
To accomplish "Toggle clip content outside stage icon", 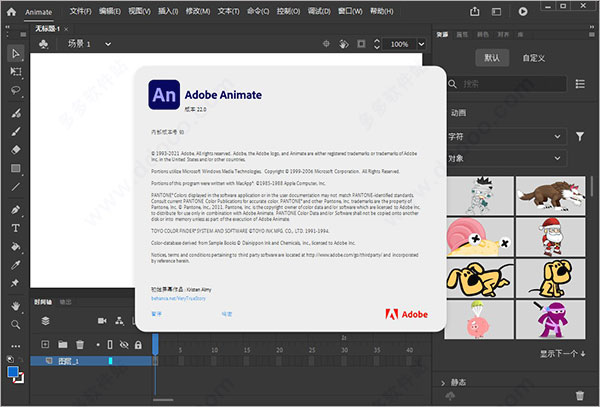I will tap(361, 44).
